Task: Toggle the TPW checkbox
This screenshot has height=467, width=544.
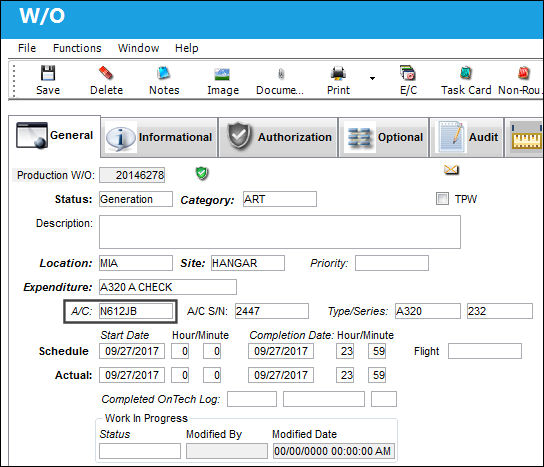Action: click(442, 199)
